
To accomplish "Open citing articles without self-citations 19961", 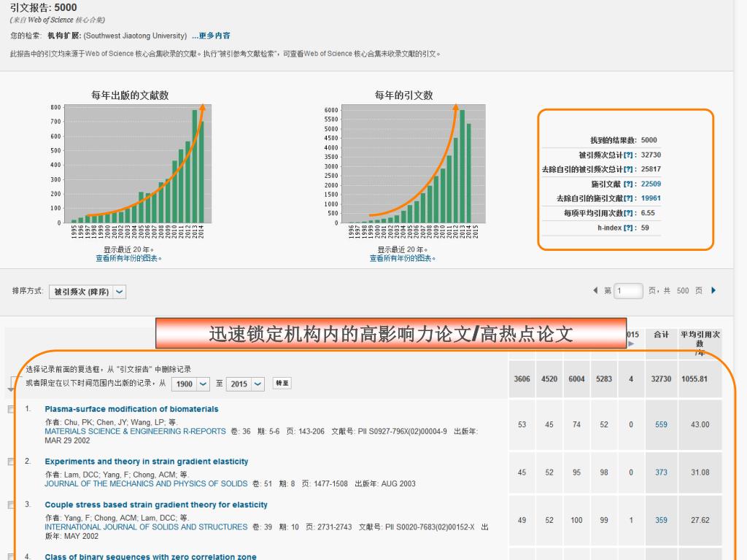I will point(651,198).
